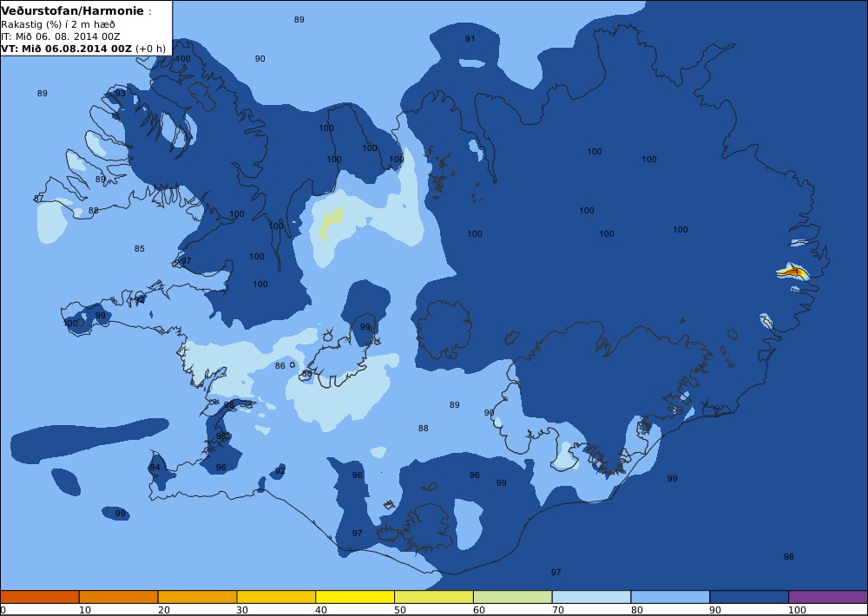Click the 'Rakastig (%) í 2 m hæð' label
Screen dimensions: 868x616
tap(58, 24)
